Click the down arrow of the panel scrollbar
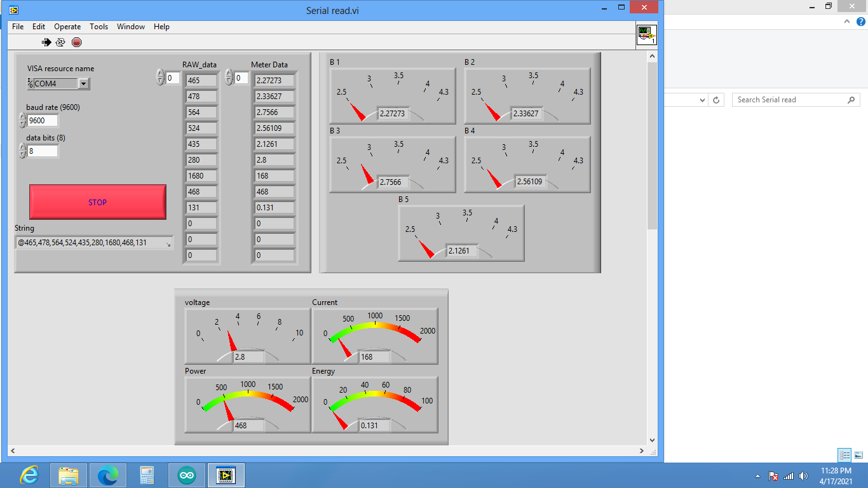The image size is (868, 488). click(x=652, y=438)
